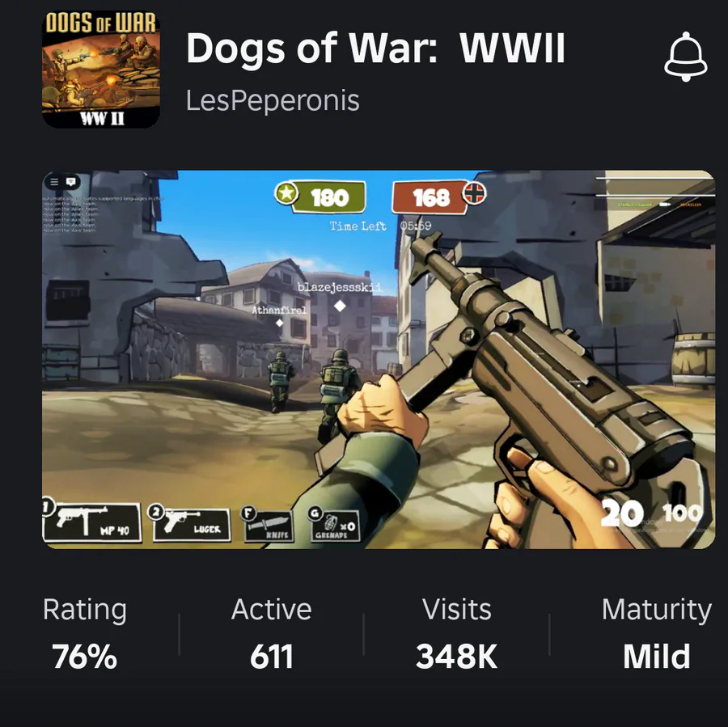Click the blazejessskii player marker
The image size is (728, 727).
click(x=340, y=306)
